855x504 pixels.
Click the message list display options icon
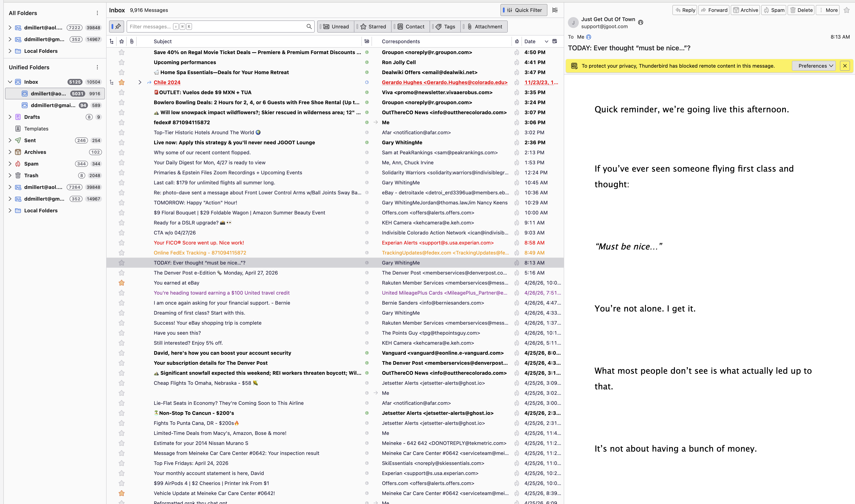point(555,10)
